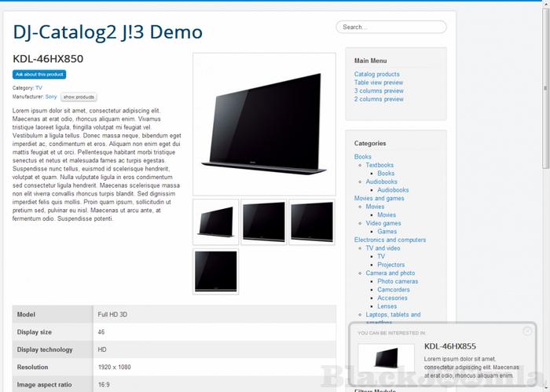Open 'Table view preview' in Main Menu
The image size is (550, 392).
(x=378, y=82)
